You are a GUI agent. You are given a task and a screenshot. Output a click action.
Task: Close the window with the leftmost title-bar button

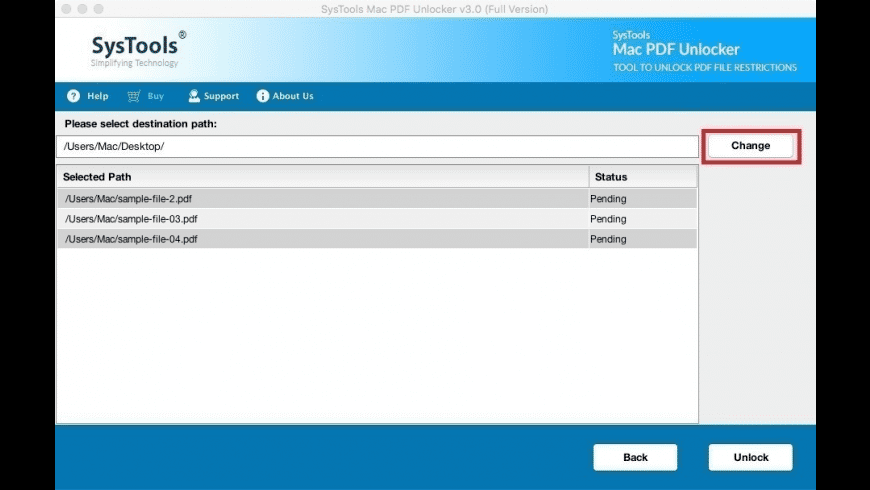tap(66, 9)
